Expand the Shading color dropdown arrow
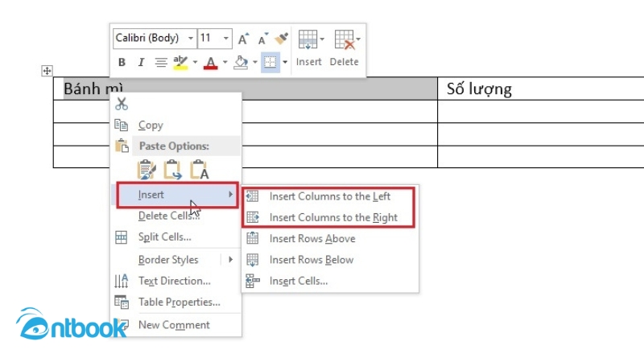This screenshot has width=644, height=362. point(254,62)
